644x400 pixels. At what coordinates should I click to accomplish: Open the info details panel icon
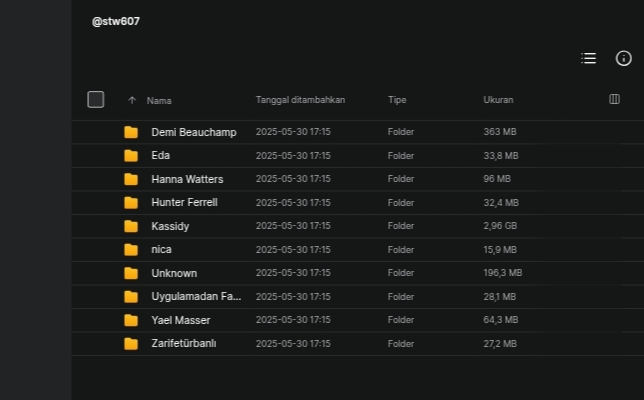tap(623, 58)
